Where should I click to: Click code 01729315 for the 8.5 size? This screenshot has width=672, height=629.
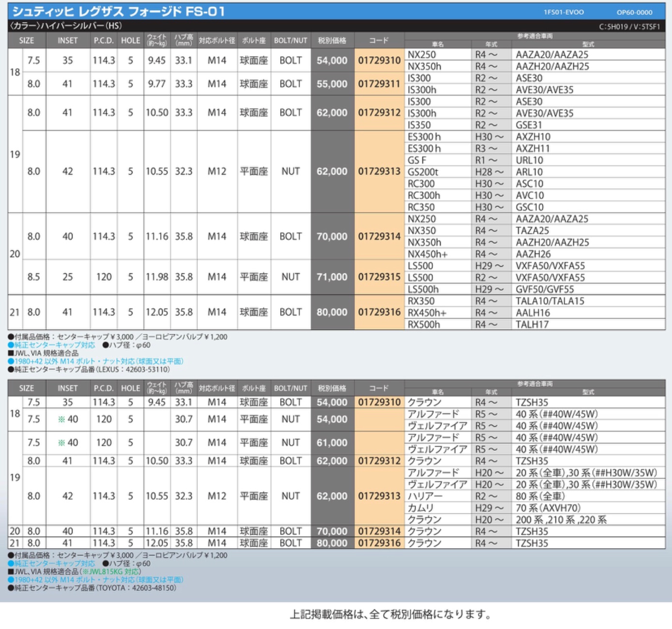click(x=379, y=277)
